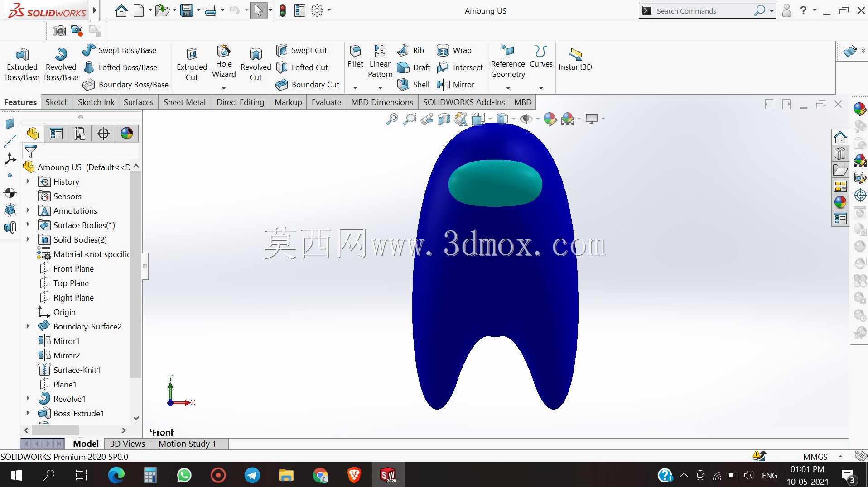Open Windows Start menu
The width and height of the screenshot is (868, 487).
pos(16,475)
